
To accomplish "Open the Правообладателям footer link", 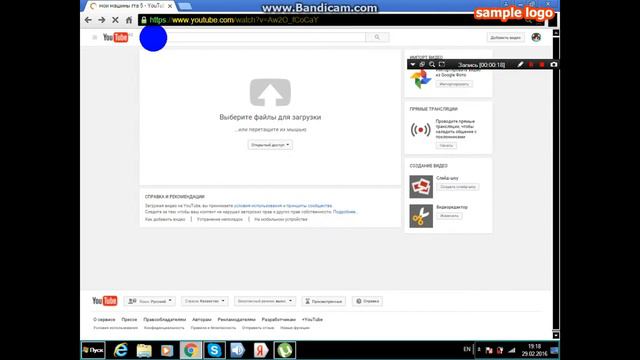I will point(164,320).
